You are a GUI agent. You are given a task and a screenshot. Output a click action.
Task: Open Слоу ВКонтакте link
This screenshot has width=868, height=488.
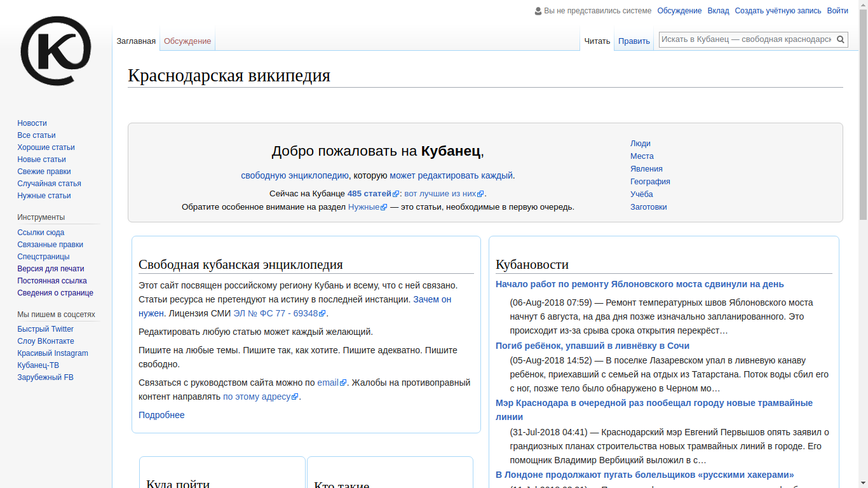pyautogui.click(x=46, y=341)
